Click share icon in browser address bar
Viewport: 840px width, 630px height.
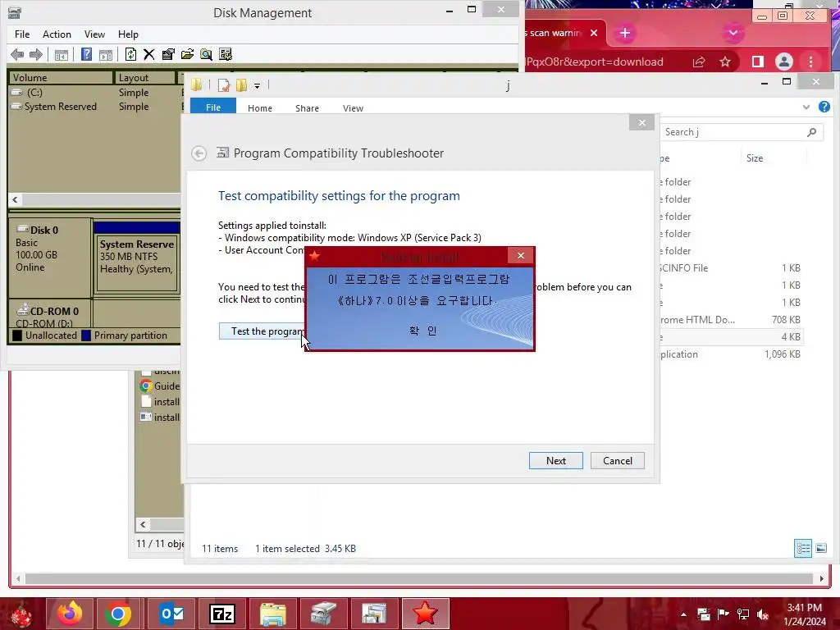699,62
